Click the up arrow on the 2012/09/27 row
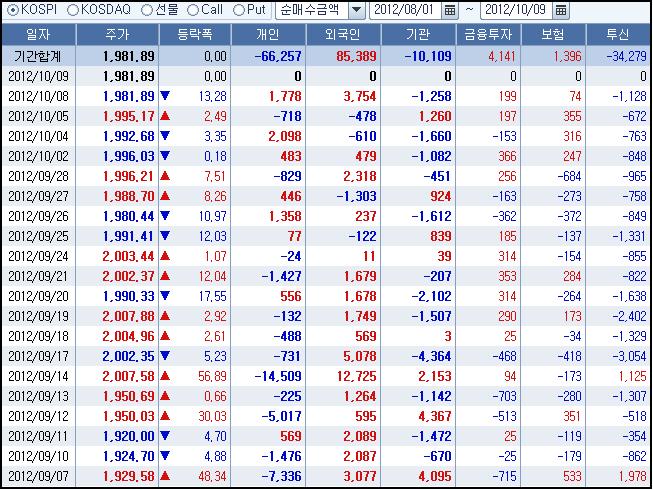This screenshot has height=490, width=653. [x=165, y=196]
